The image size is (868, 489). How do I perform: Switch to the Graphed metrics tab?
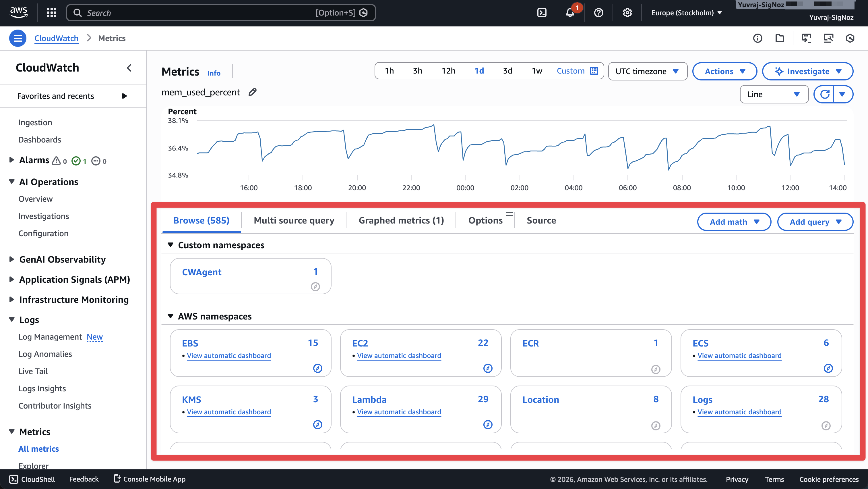tap(401, 220)
